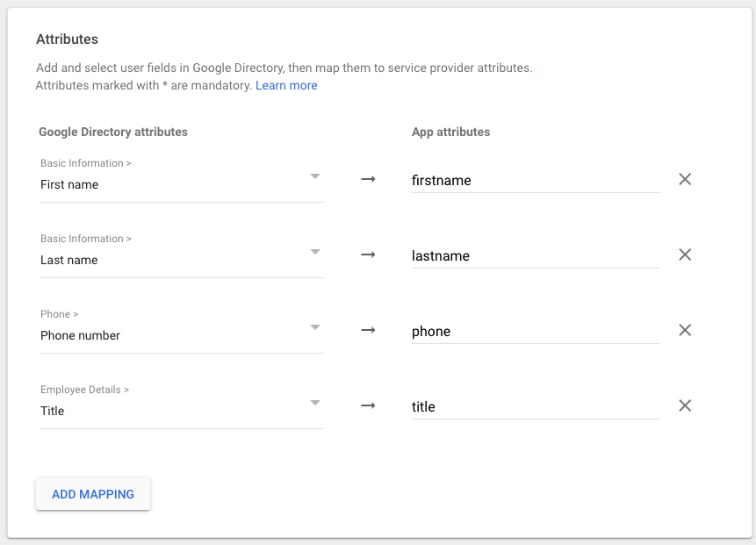
Task: Remove the phone attribute mapping
Action: (685, 330)
